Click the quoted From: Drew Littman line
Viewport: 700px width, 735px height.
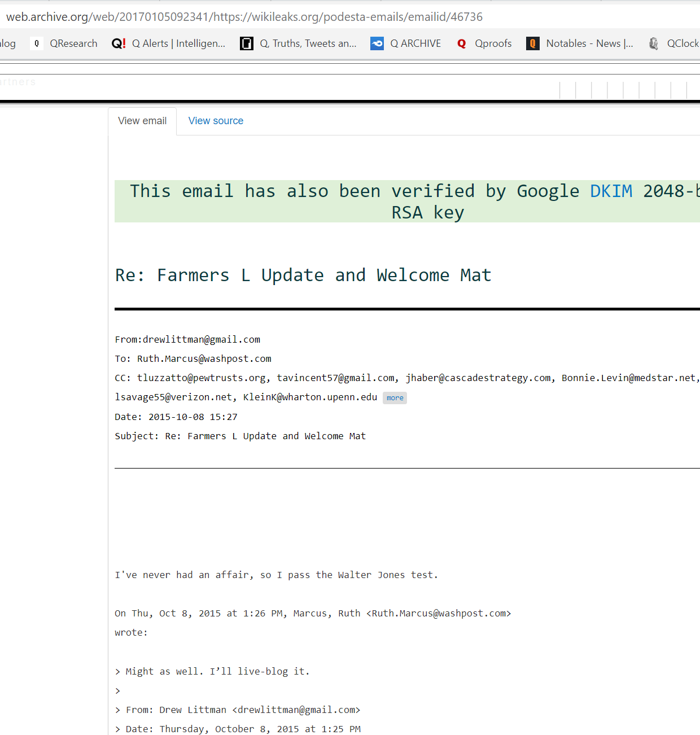(x=237, y=710)
